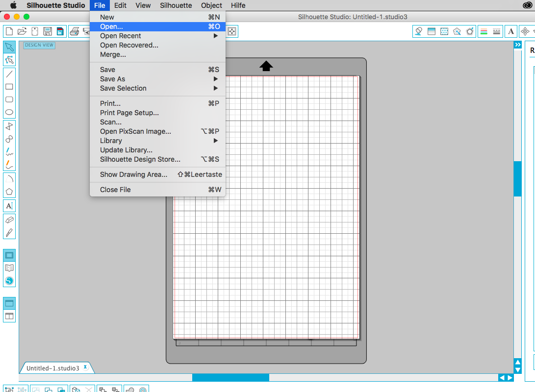Screen dimensions: 535x392
Task: Toggle the single-pane view mode
Action: (x=9, y=303)
